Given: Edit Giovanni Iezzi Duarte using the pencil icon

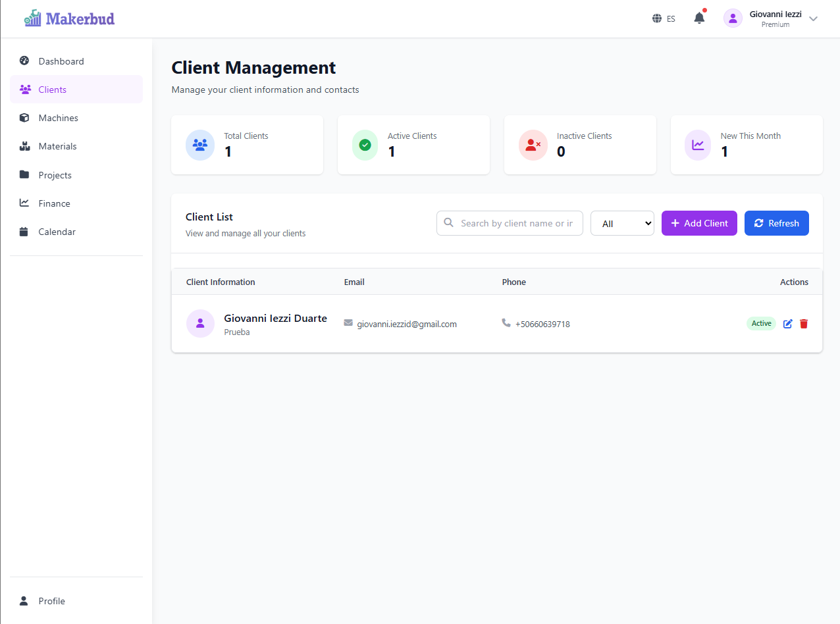Looking at the screenshot, I should [x=787, y=323].
